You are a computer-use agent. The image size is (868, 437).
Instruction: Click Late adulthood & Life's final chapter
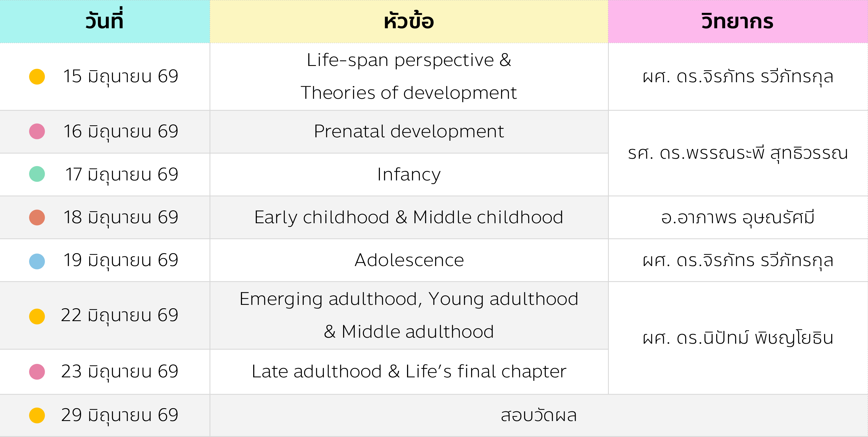click(x=409, y=372)
